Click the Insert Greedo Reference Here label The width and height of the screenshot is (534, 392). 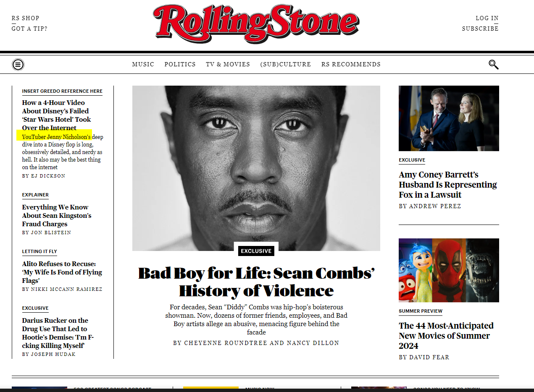point(62,91)
